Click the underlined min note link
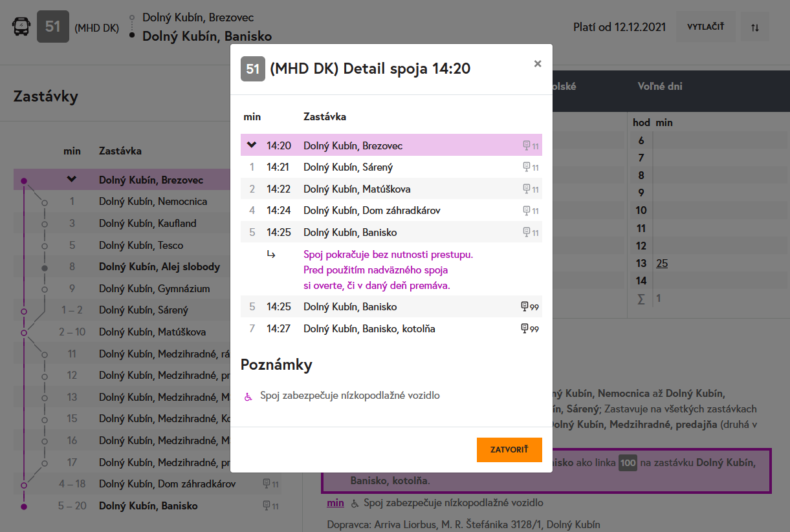The width and height of the screenshot is (790, 532). click(x=335, y=503)
